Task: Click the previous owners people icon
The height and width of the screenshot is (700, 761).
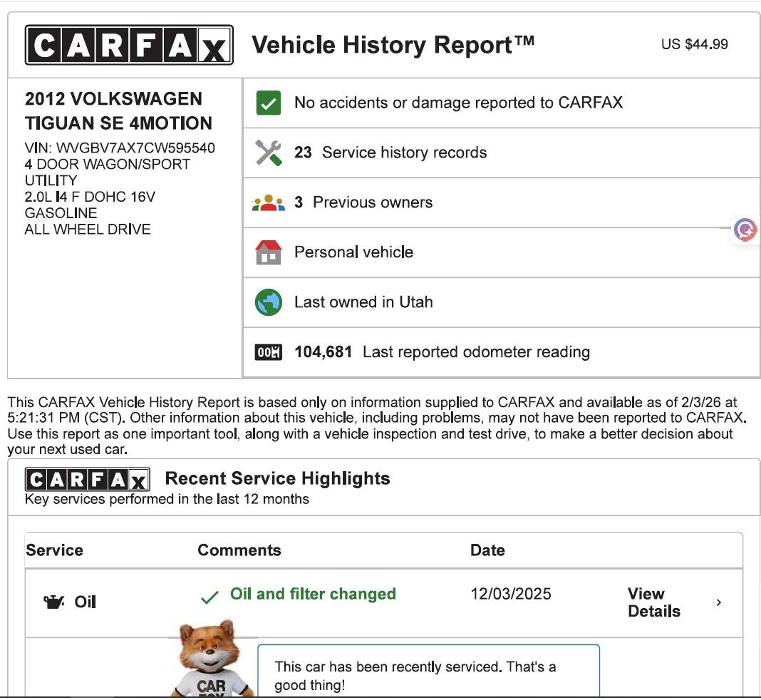Action: [x=269, y=203]
